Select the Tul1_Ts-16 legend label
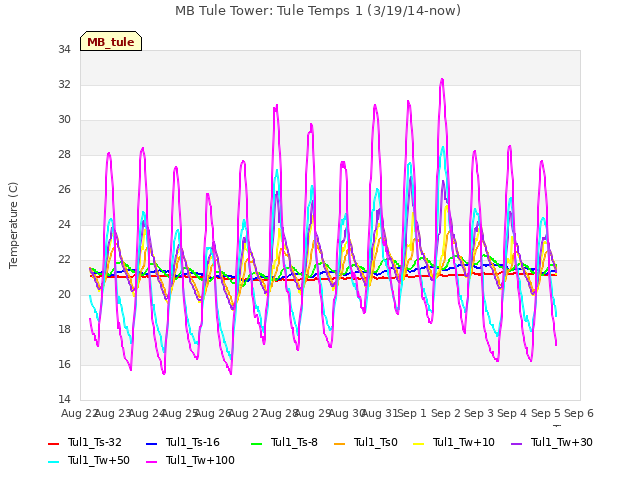The height and width of the screenshot is (480, 640). (193, 442)
